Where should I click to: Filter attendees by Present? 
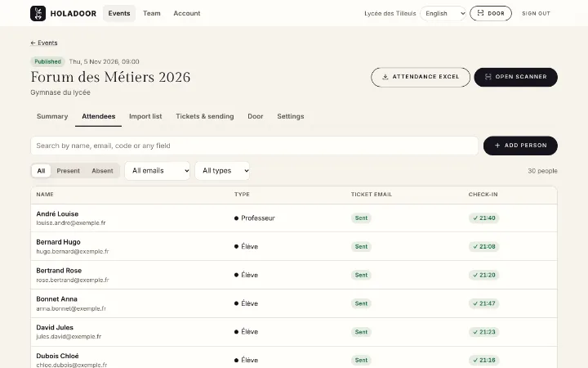69,171
